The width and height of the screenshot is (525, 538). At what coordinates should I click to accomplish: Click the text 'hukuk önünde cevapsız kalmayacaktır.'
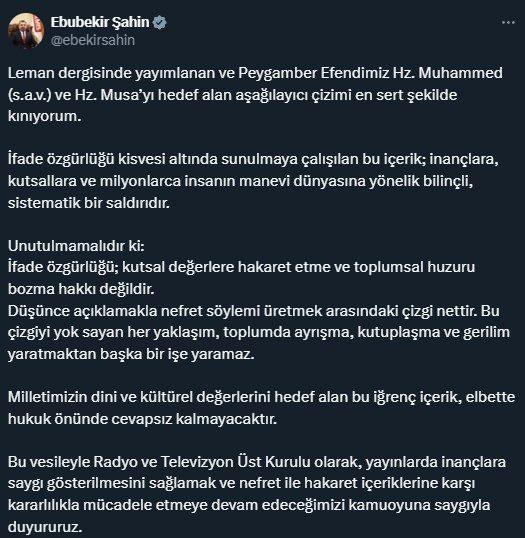[142, 419]
